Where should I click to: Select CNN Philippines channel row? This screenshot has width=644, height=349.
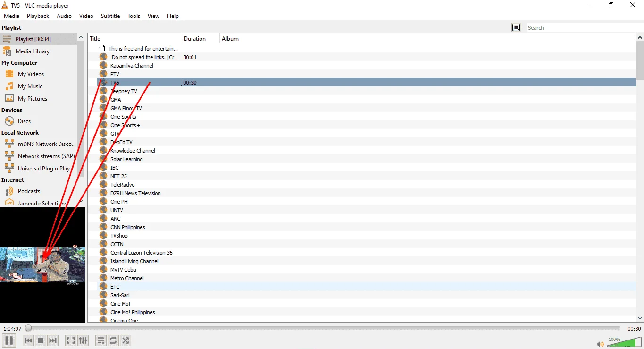[x=367, y=227]
